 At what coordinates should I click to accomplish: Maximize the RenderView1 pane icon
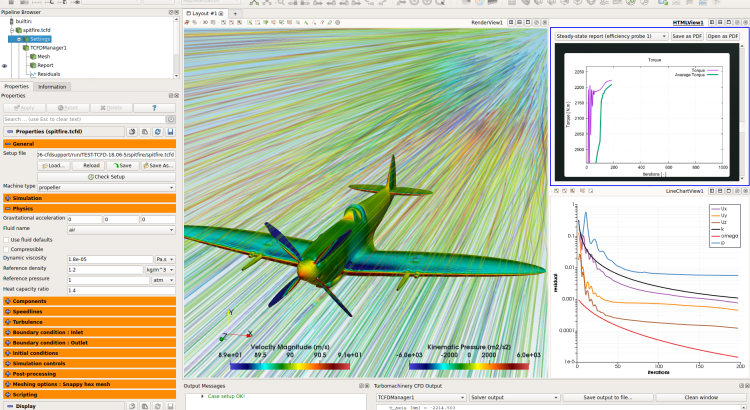point(528,22)
